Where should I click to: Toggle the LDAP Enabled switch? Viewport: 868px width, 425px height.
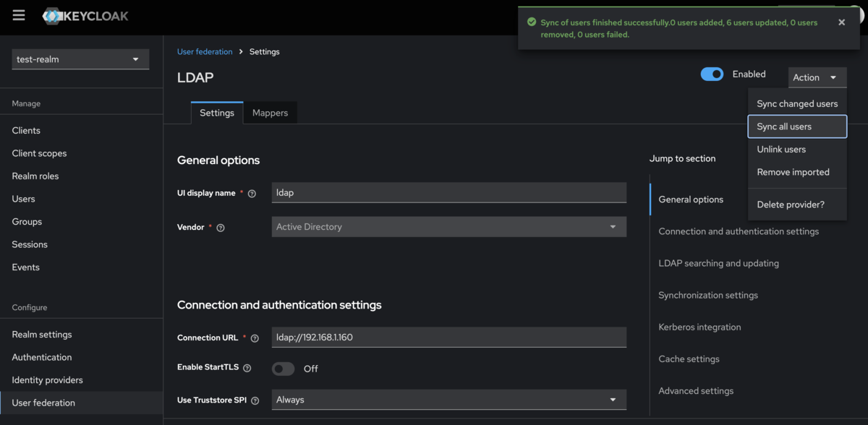[712, 74]
